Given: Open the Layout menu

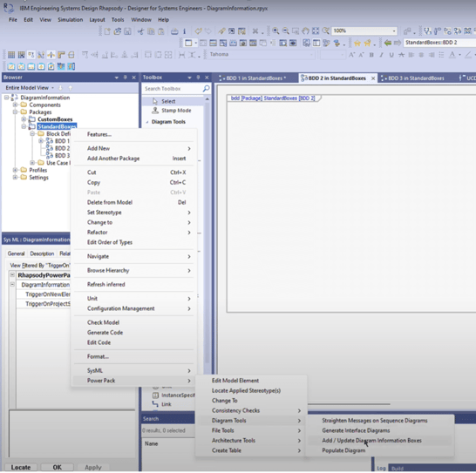Looking at the screenshot, I should 97,20.
